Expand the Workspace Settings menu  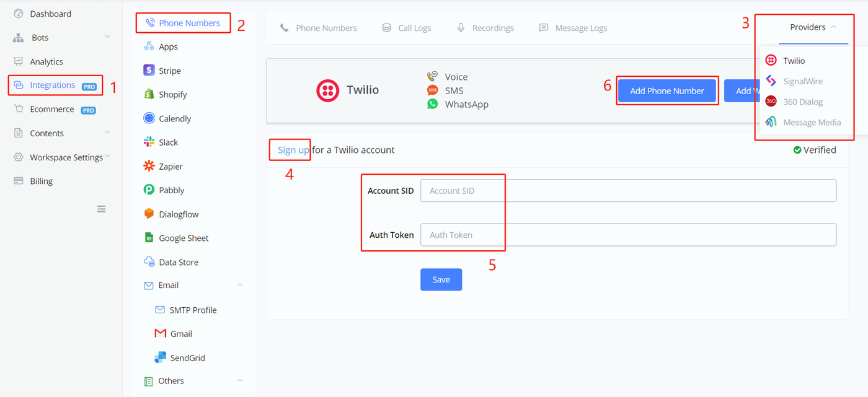click(x=108, y=157)
